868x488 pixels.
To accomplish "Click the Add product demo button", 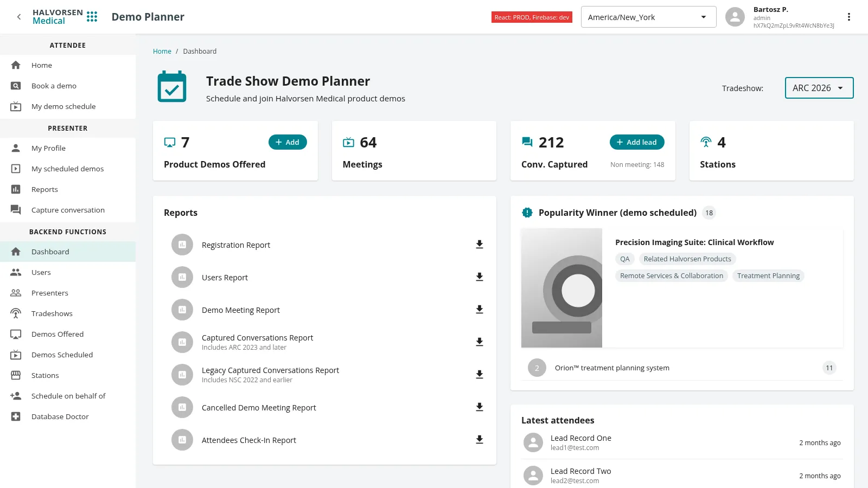I will pos(288,142).
